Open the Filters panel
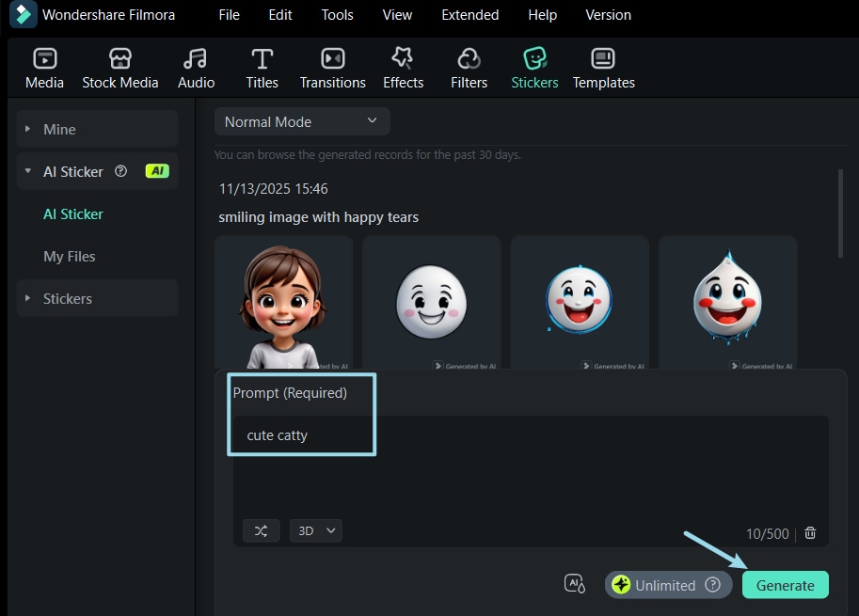 pyautogui.click(x=469, y=66)
